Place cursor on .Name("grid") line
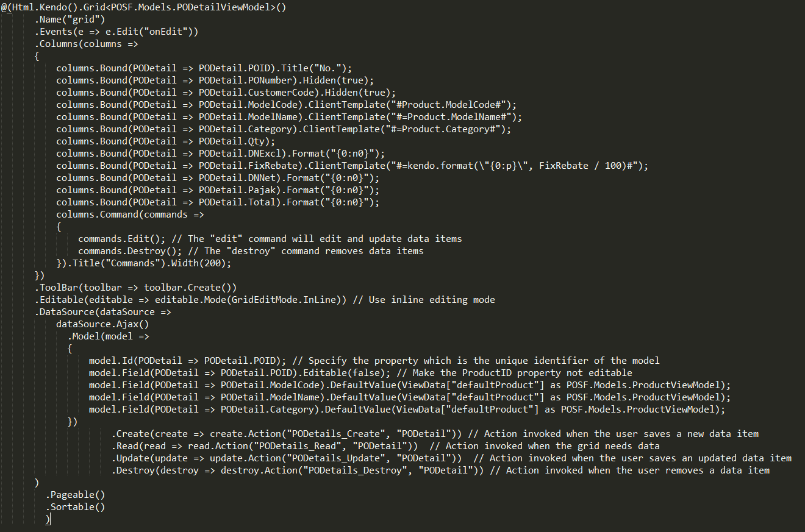Screen dimensions: 805x532 [x=70, y=19]
